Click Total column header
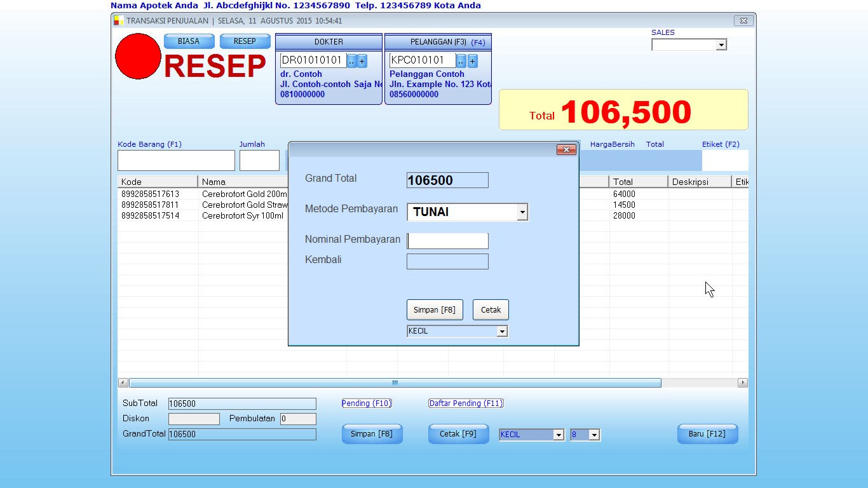Image resolution: width=868 pixels, height=488 pixels. coord(638,182)
